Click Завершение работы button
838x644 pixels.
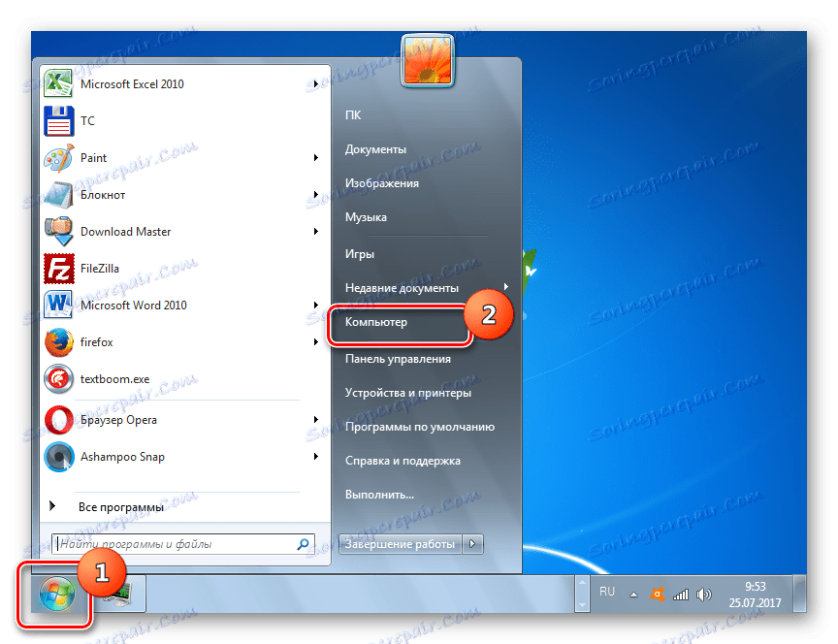pyautogui.click(x=401, y=544)
